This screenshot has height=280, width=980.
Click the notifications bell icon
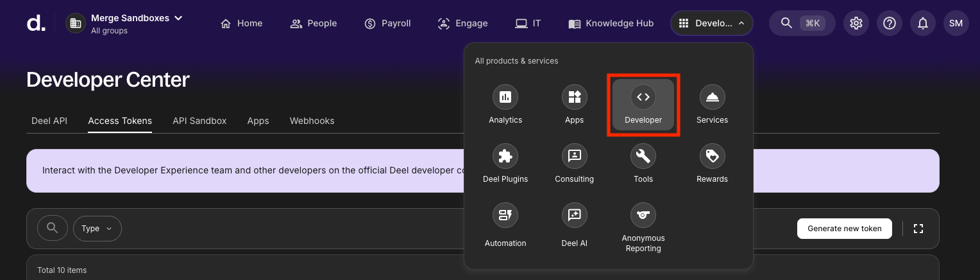tap(922, 23)
